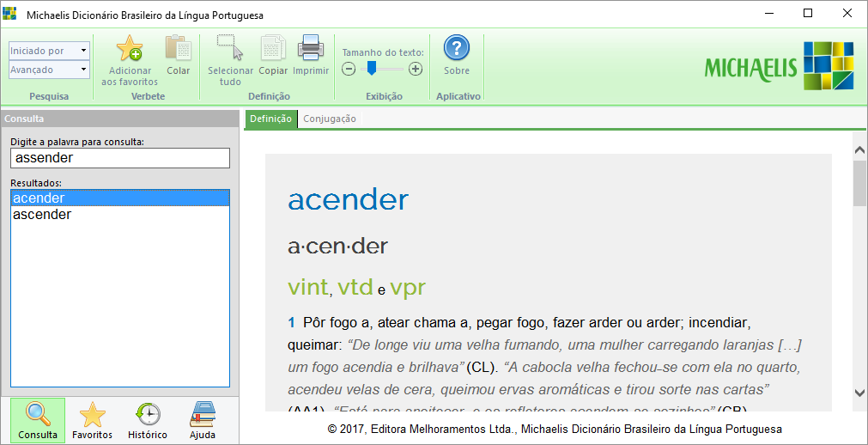Click the Imprimir printer icon
The width and height of the screenshot is (868, 445).
(311, 47)
